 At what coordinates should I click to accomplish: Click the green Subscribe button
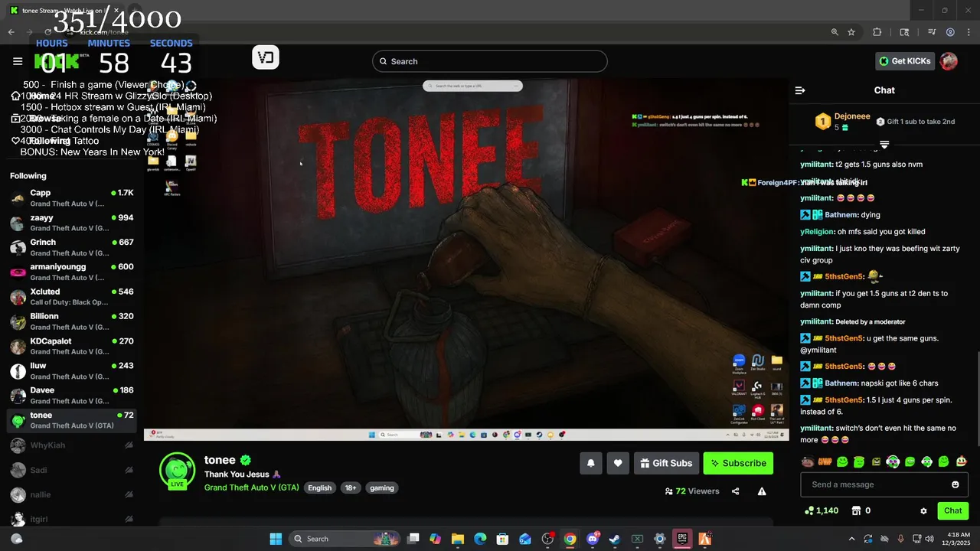tap(738, 463)
